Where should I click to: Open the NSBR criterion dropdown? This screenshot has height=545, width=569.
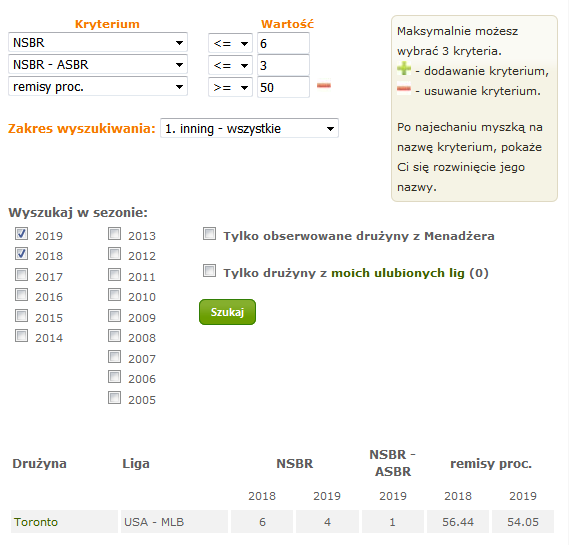tap(98, 42)
